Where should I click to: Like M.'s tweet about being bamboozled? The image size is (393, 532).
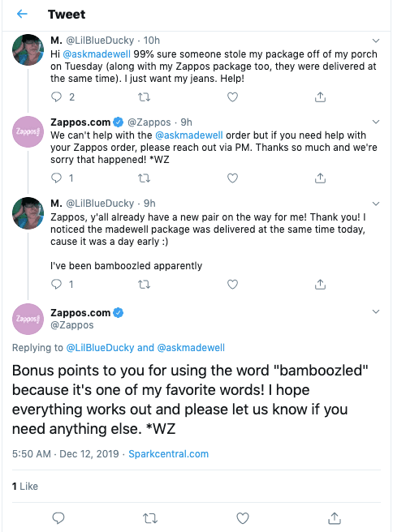tap(232, 285)
